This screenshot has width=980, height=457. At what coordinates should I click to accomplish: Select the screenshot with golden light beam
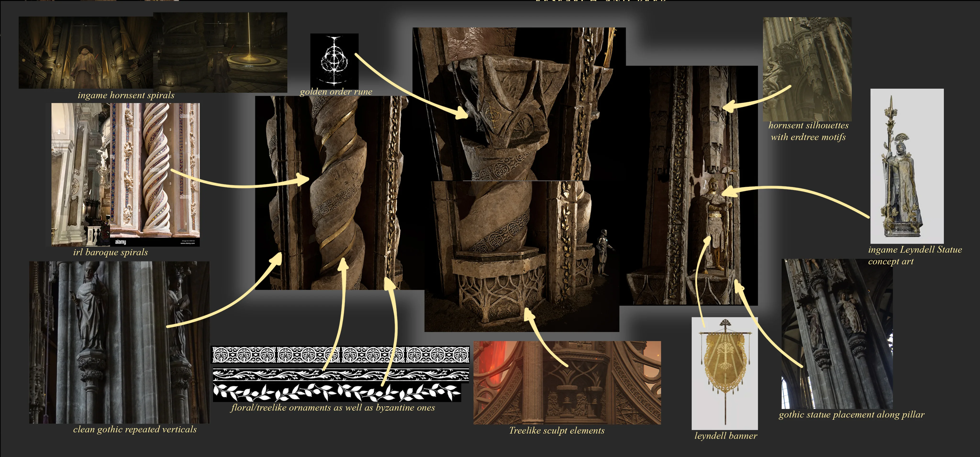point(220,52)
